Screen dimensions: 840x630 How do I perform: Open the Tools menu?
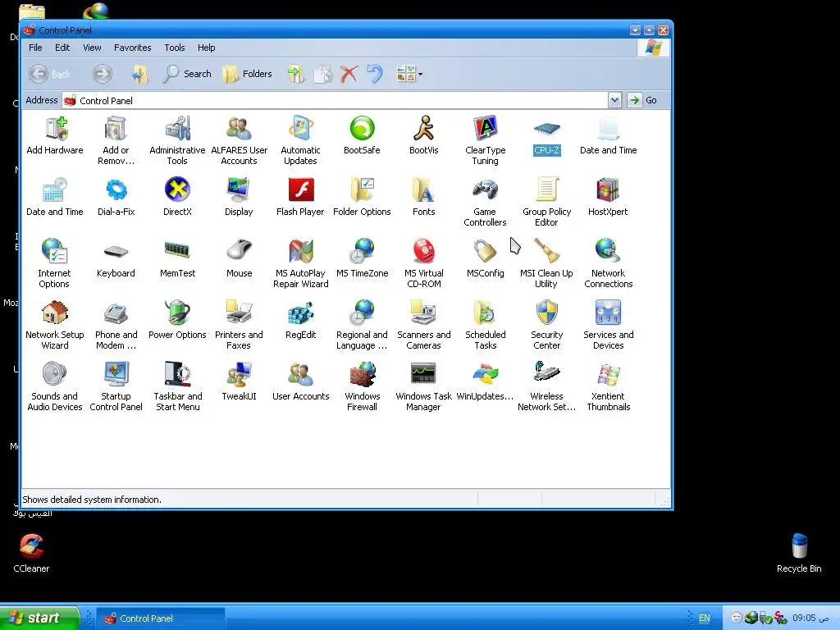point(175,48)
